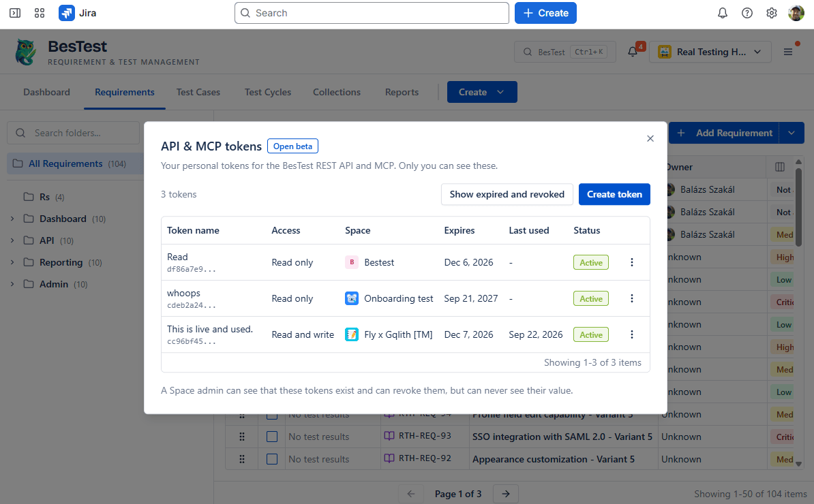The height and width of the screenshot is (504, 814).
Task: Open the Create dropdown in BesTest nav
Action: pyautogui.click(x=482, y=92)
